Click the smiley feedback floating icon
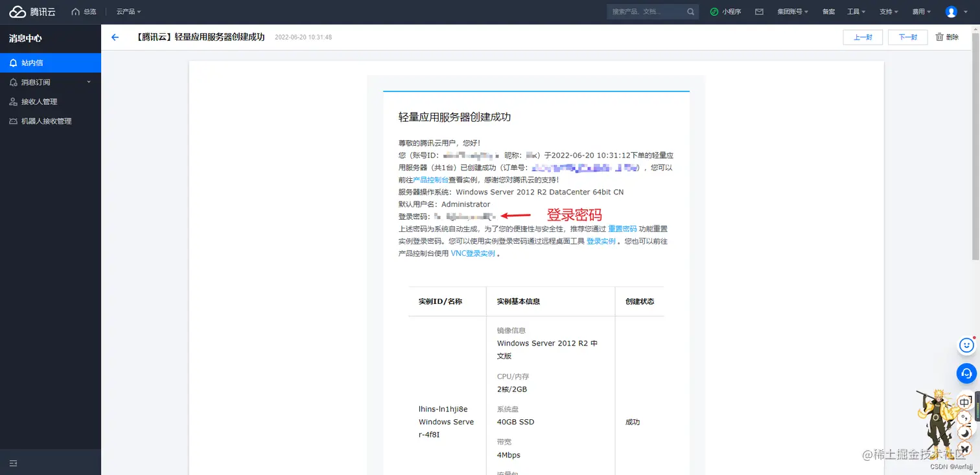Image resolution: width=980 pixels, height=475 pixels. click(x=965, y=345)
